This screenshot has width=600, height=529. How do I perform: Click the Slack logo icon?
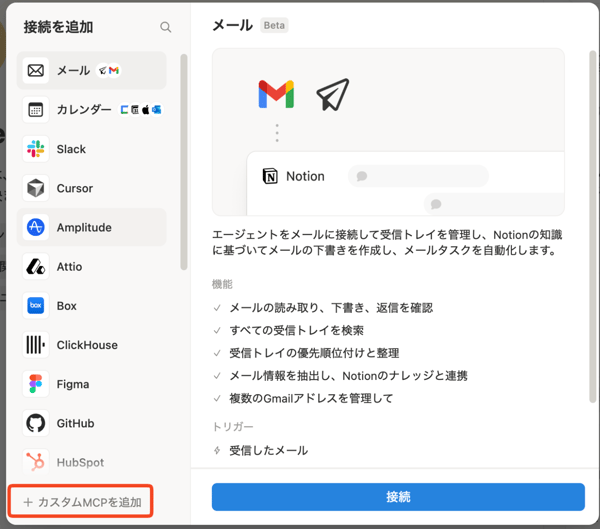point(36,149)
